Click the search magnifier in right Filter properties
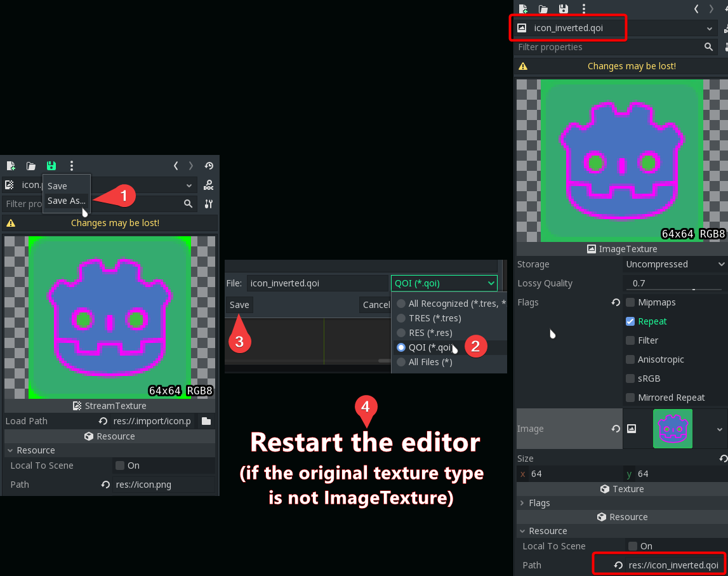The image size is (728, 576). tap(708, 47)
